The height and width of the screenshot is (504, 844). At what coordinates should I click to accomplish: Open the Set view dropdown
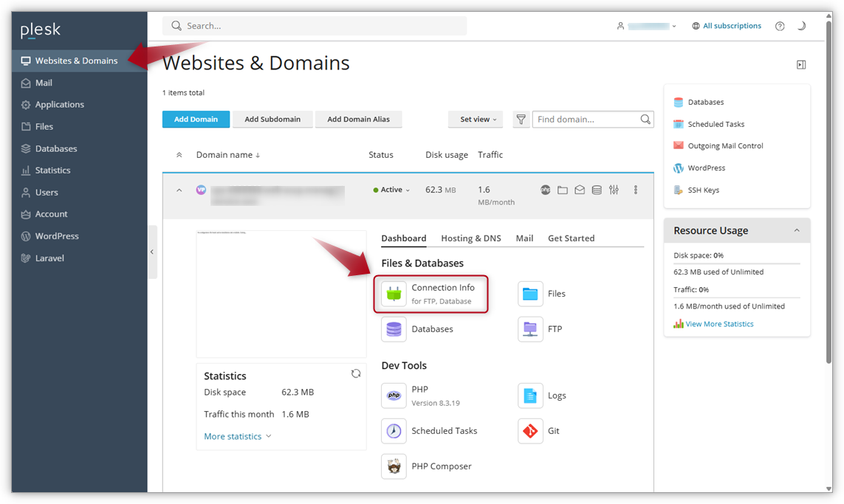click(476, 119)
